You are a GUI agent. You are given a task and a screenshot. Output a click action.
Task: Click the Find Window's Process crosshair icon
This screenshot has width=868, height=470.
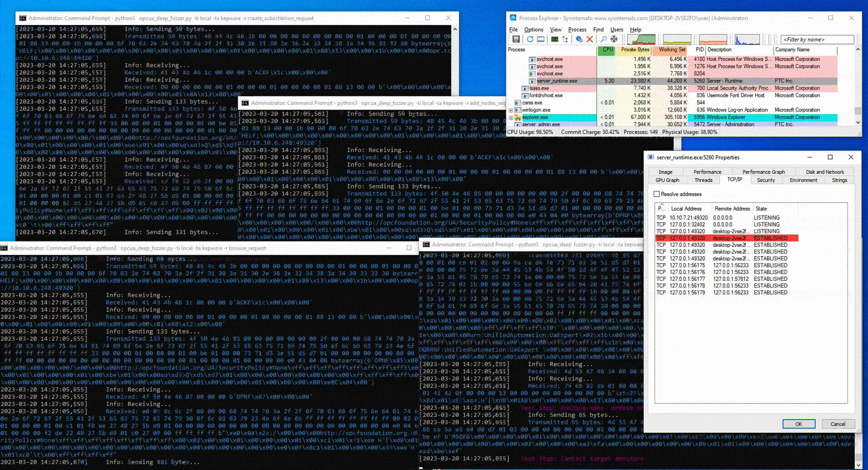click(x=615, y=39)
